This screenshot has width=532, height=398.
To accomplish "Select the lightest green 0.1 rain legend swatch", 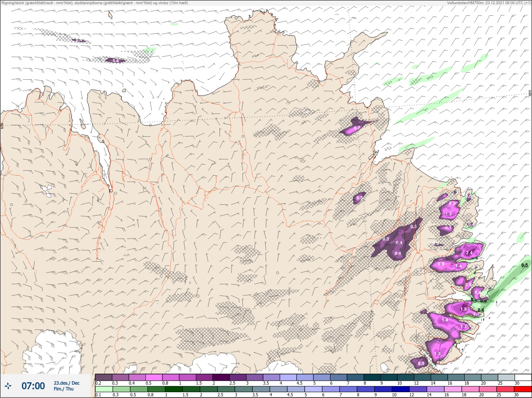I will 103,389.
